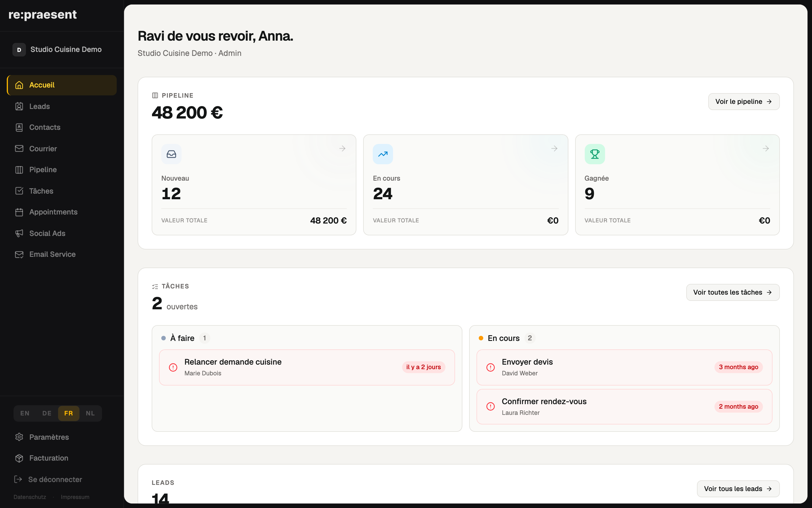Click the Nouveau value 48 200 €

click(328, 220)
